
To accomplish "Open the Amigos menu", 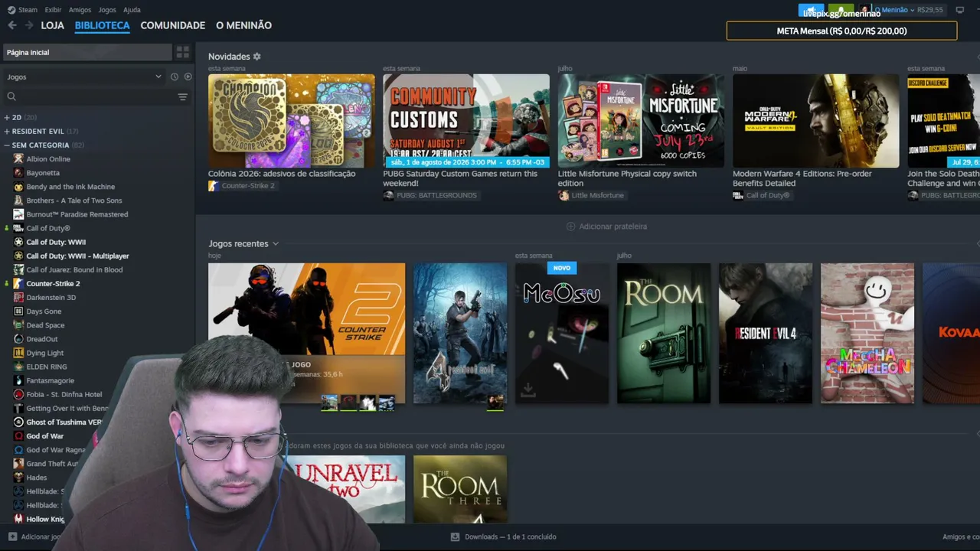I will tap(80, 10).
